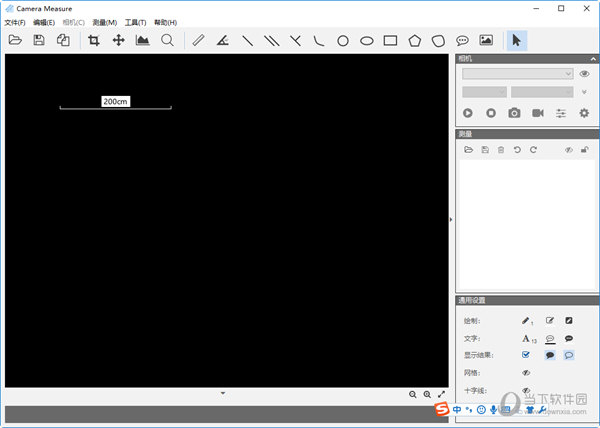Zoom out of the canvas view
This screenshot has height=428, width=600.
tap(412, 394)
